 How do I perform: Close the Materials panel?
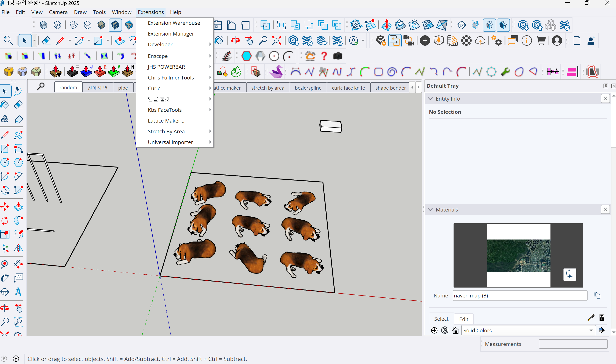[x=605, y=210]
